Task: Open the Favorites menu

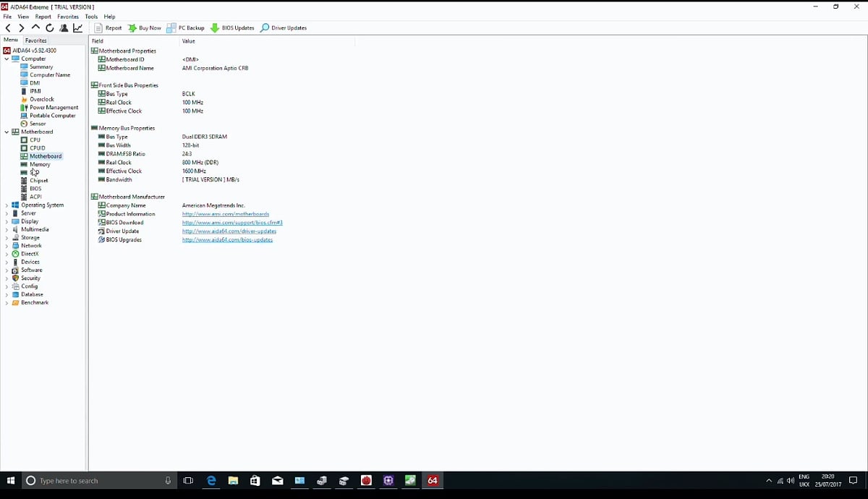Action: (x=68, y=17)
